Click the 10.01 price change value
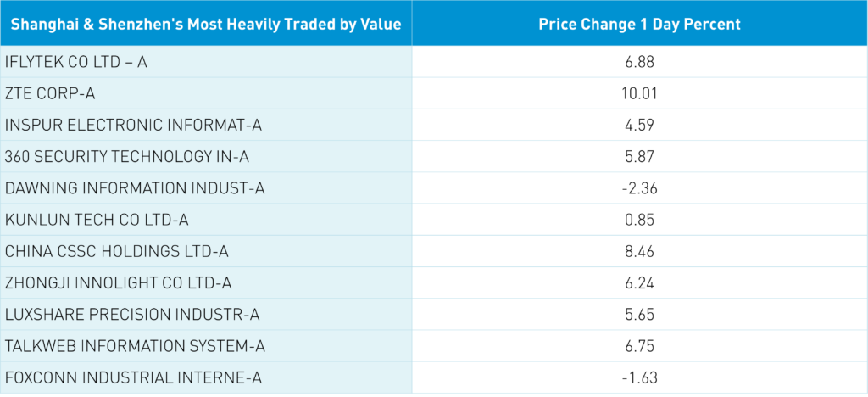 (x=639, y=93)
